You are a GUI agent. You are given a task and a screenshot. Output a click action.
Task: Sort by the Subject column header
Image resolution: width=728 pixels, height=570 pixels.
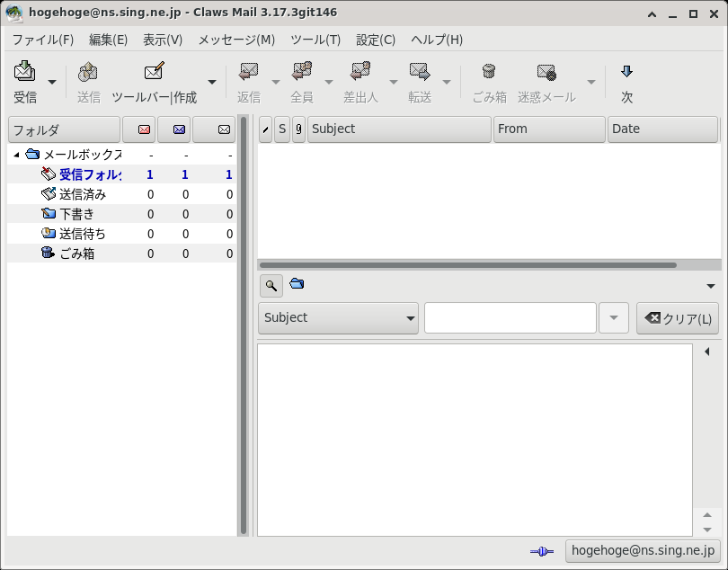[399, 129]
